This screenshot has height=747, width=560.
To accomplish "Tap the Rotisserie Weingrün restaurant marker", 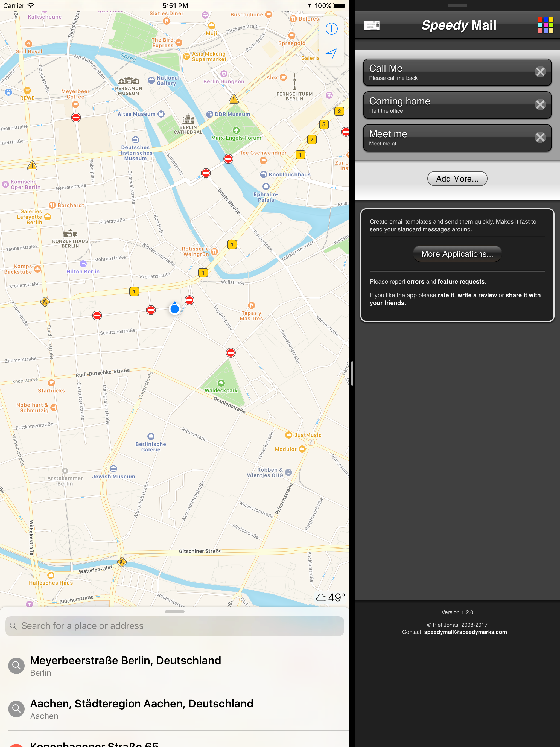I will pyautogui.click(x=214, y=251).
